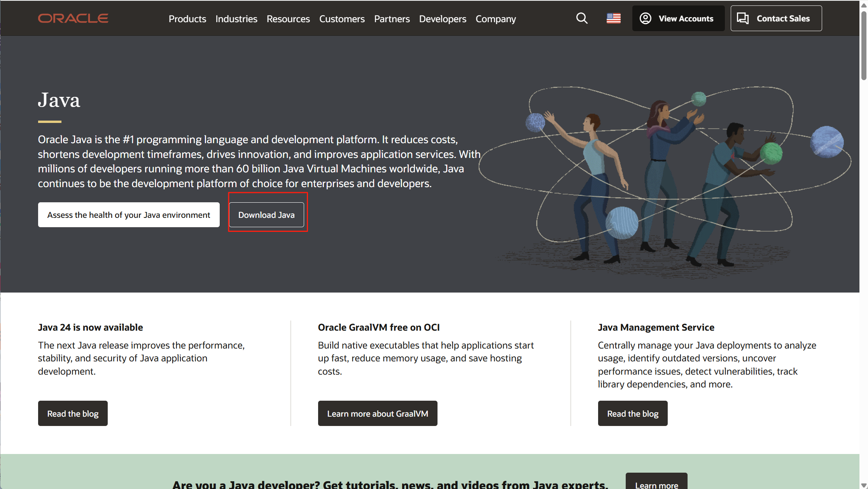Click the View Accounts button

[x=678, y=18]
